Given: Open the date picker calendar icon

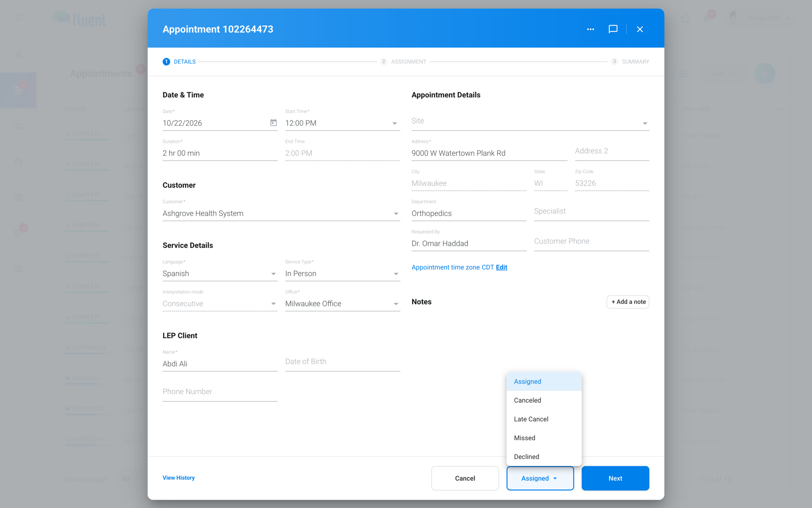Looking at the screenshot, I should click(x=273, y=123).
